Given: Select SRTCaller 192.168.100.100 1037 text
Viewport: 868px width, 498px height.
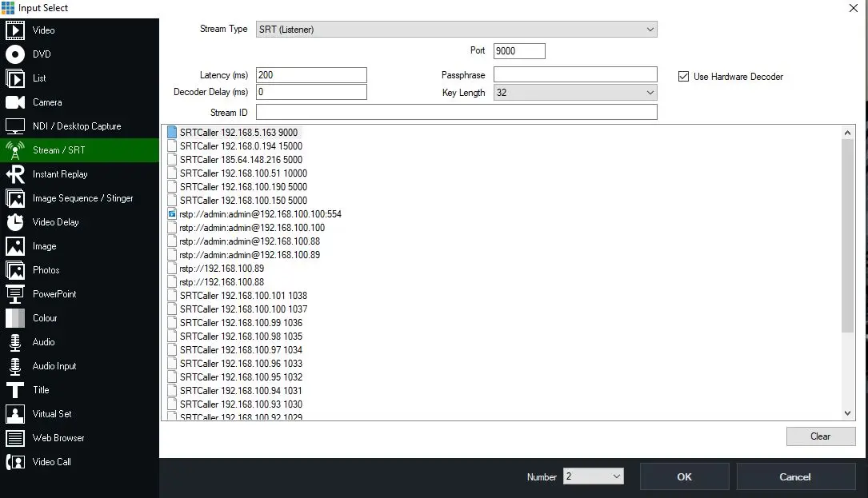Looking at the screenshot, I should pyautogui.click(x=243, y=309).
